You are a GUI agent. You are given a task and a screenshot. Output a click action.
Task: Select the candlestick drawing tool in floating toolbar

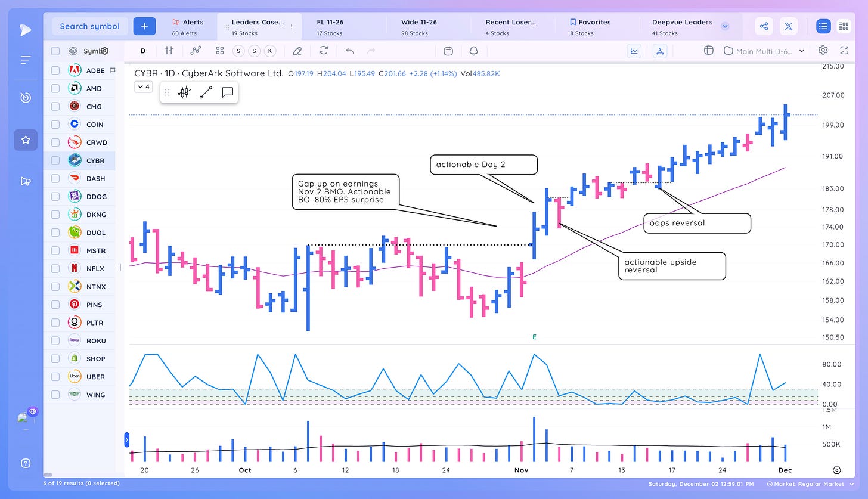coord(184,92)
